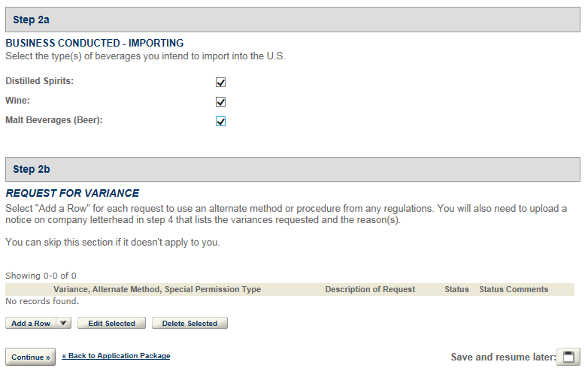Viewport: 588px width, 371px height.
Task: Click the Request for Variance heading
Action: coord(72,193)
